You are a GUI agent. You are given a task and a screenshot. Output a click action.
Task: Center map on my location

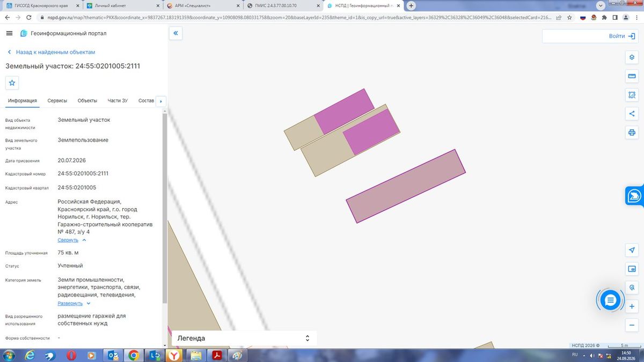point(632,250)
